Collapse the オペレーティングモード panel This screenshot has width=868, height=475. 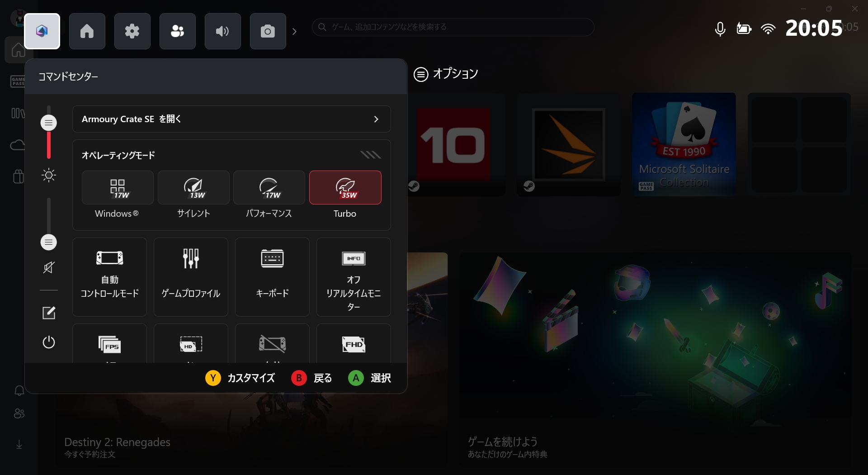(370, 154)
